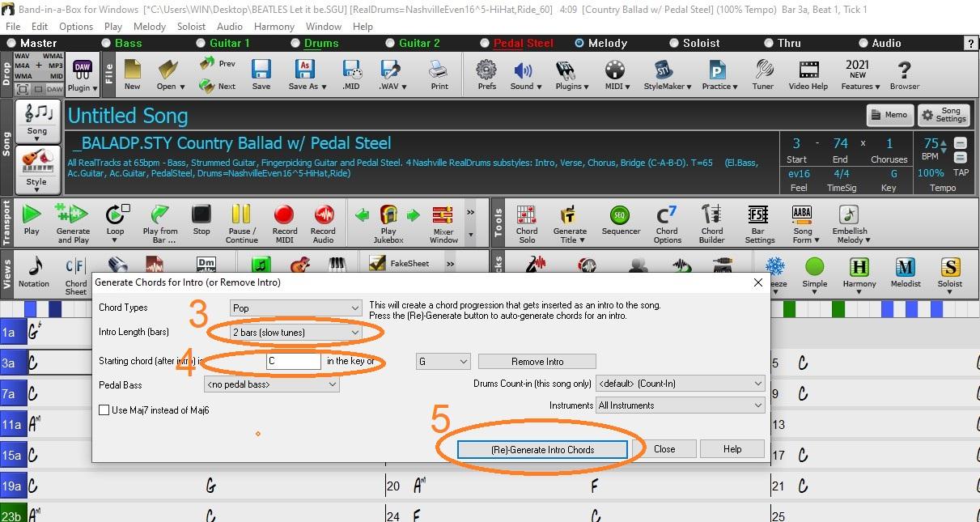Expand the Intro Length dropdown
The image size is (980, 522).
(x=295, y=333)
